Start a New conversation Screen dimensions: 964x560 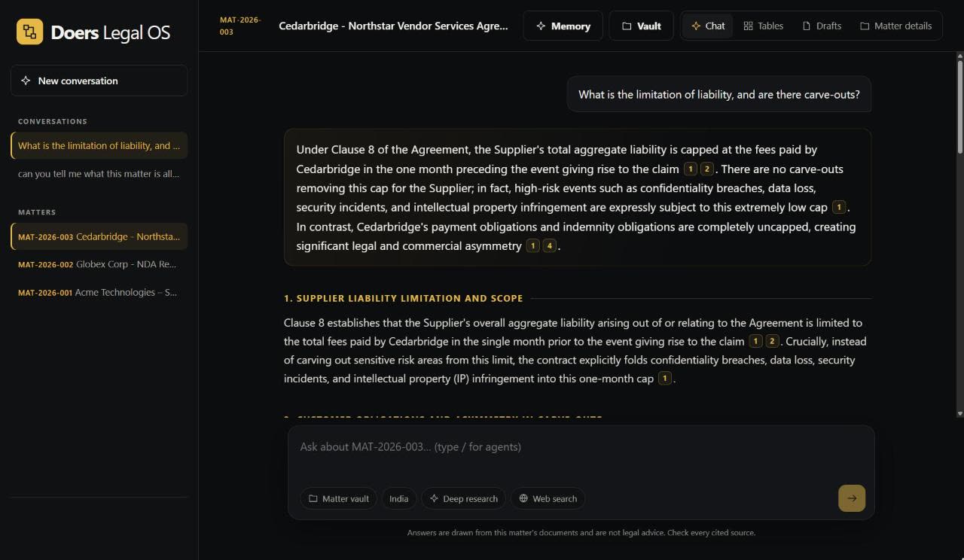point(99,81)
